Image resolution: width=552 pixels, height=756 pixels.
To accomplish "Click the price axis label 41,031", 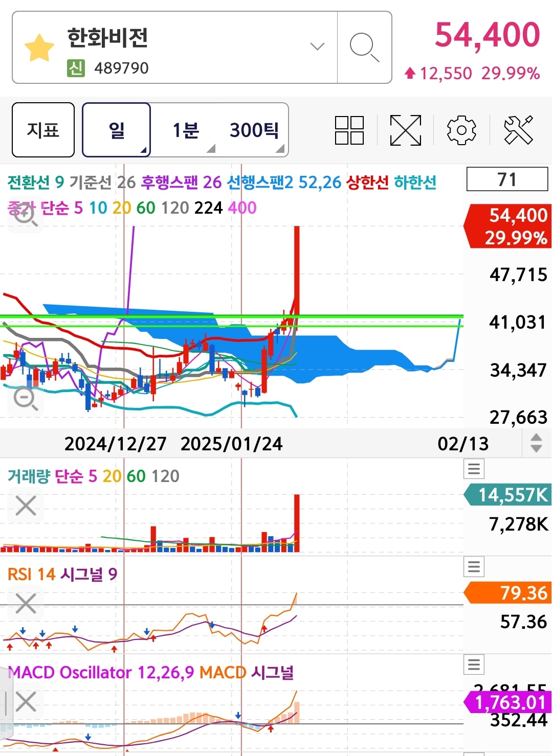I will point(518,322).
